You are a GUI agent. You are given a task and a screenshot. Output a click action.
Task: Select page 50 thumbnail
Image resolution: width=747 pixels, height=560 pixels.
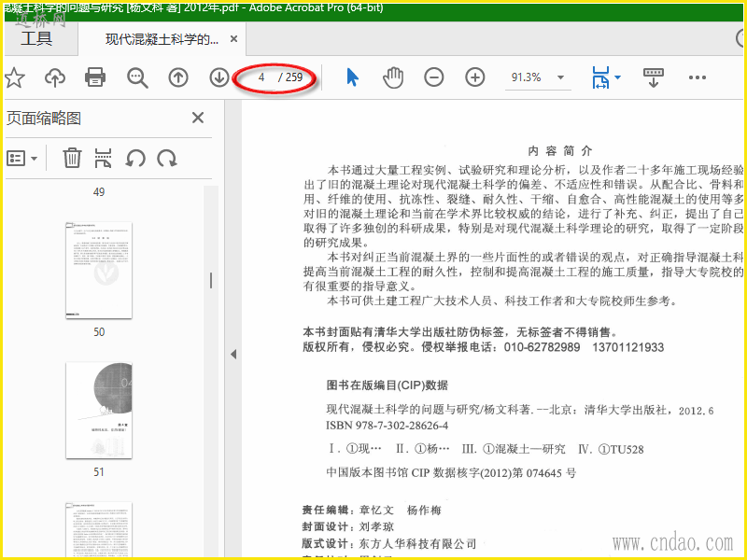click(x=99, y=271)
